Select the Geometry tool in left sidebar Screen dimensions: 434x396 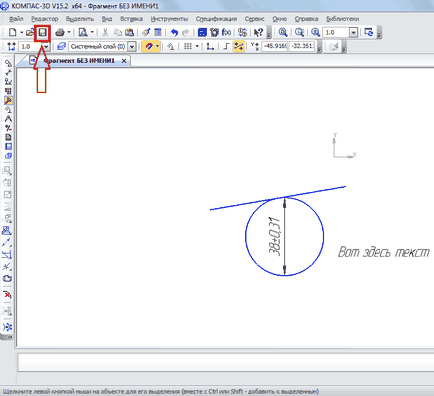[8, 63]
